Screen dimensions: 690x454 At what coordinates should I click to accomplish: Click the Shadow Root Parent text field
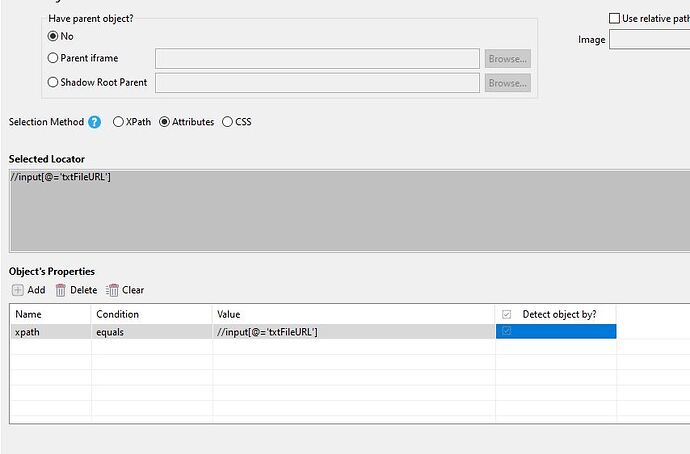[317, 83]
